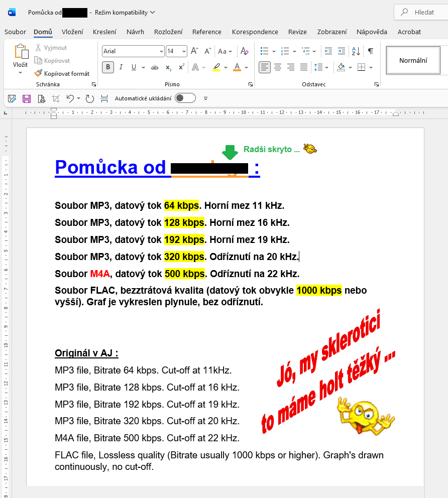The image size is (448, 498).
Task: Switch to the Kreslení tab
Action: coord(104,32)
